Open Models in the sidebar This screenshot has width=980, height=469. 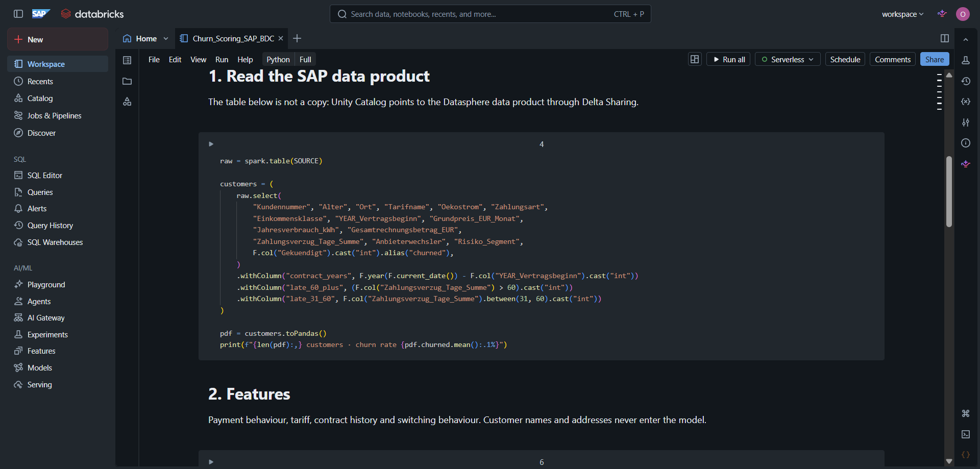(58, 367)
